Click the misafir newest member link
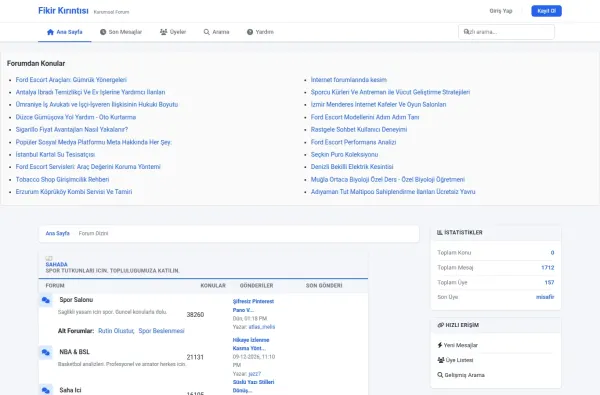Viewport: 600px width, 395px height. pos(545,297)
